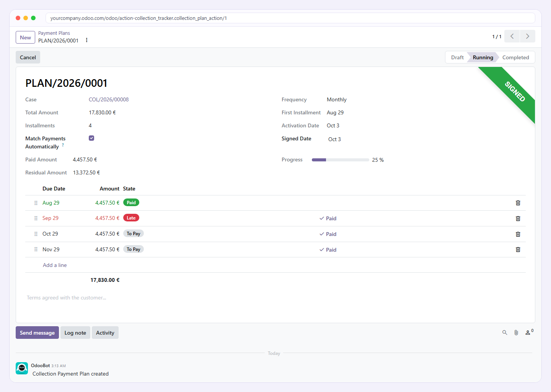Click the Progress bar
551x392 pixels.
[341, 160]
